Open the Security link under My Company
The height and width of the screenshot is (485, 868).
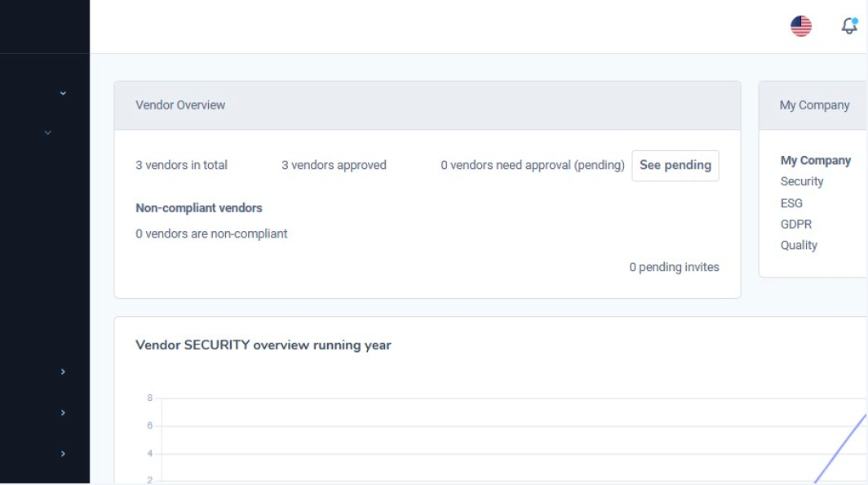(x=802, y=182)
